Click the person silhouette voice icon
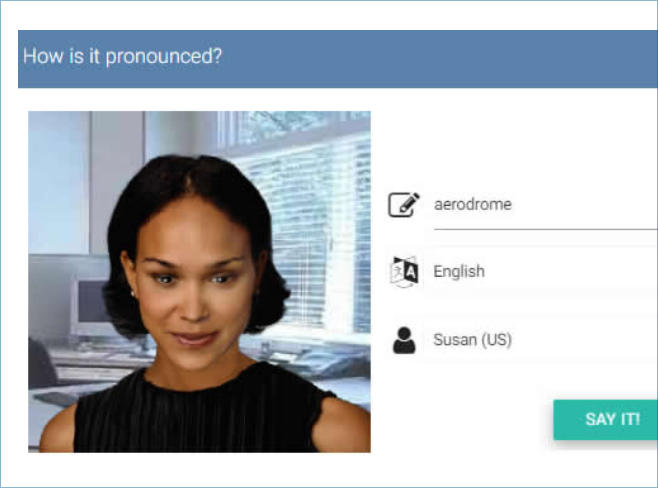 click(404, 340)
